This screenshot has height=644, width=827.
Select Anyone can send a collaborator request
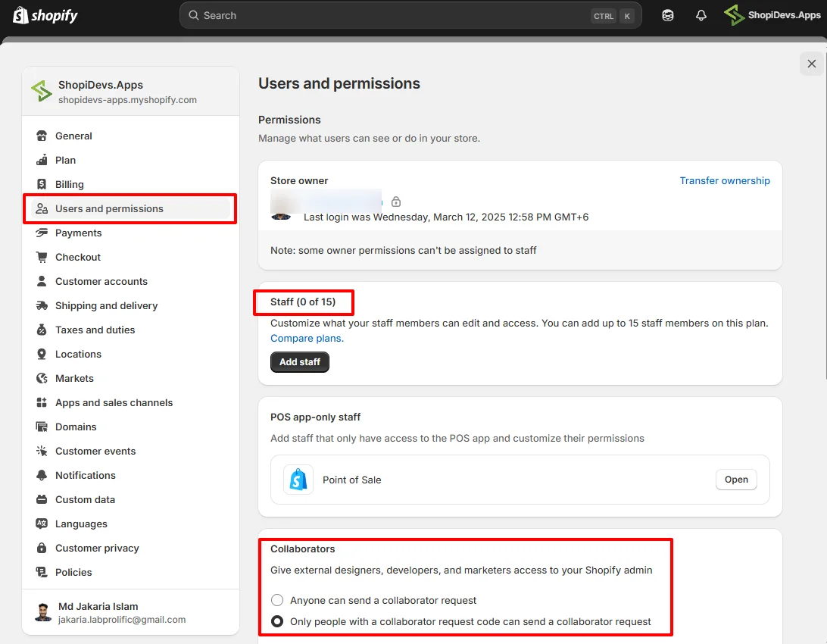(x=277, y=600)
